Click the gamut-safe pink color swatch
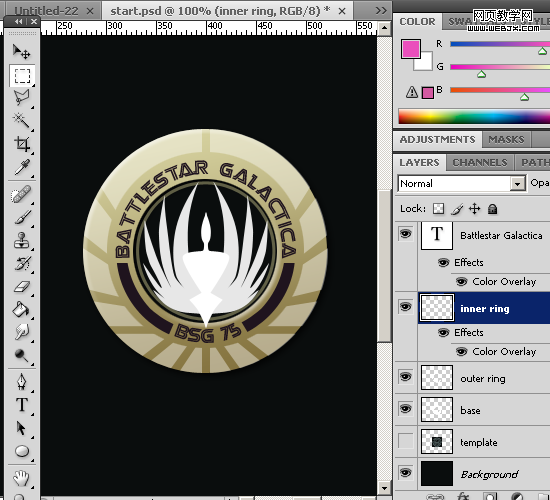 (x=428, y=93)
